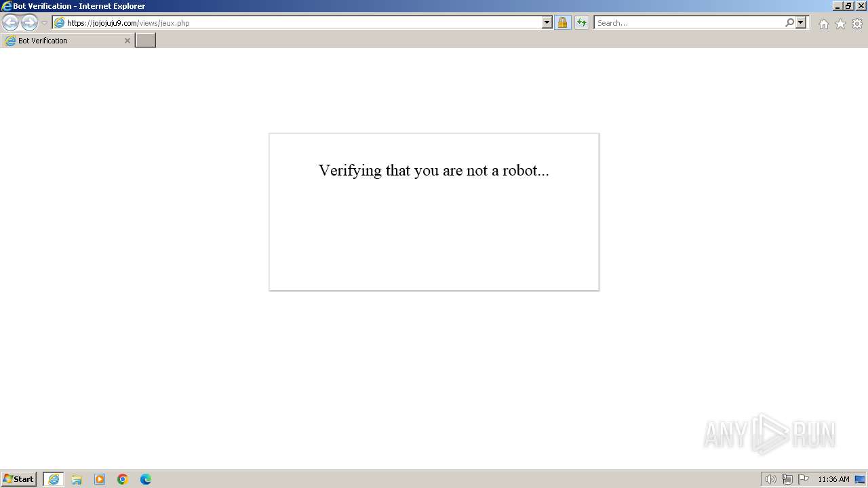The height and width of the screenshot is (488, 868).
Task: Click the 11:36 AM system clock
Action: point(833,479)
